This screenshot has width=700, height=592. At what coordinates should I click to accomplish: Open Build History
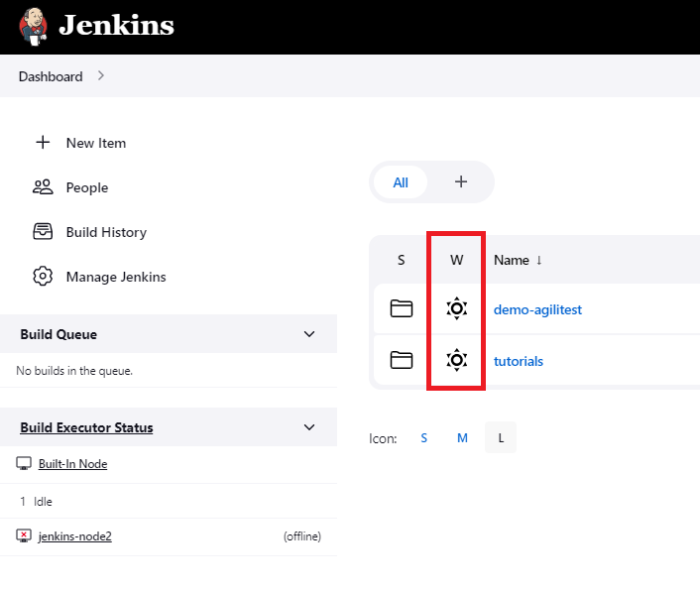point(106,232)
